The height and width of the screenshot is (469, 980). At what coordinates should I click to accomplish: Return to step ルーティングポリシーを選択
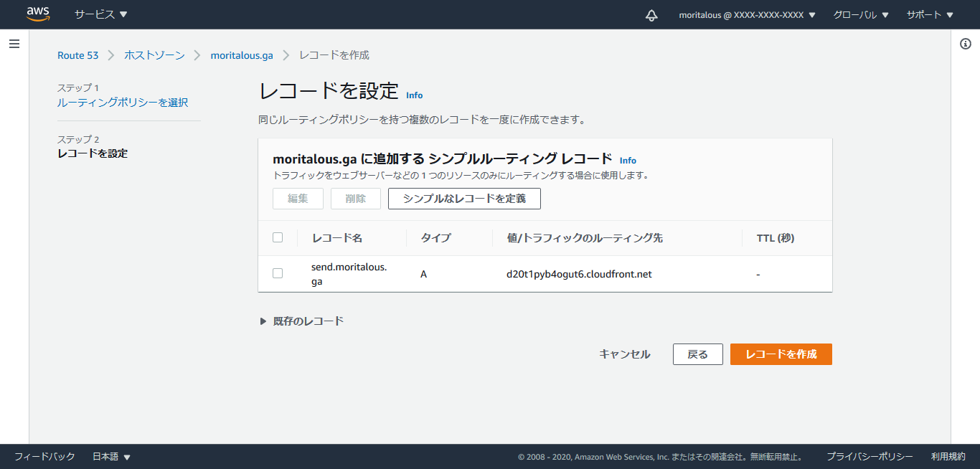point(123,103)
